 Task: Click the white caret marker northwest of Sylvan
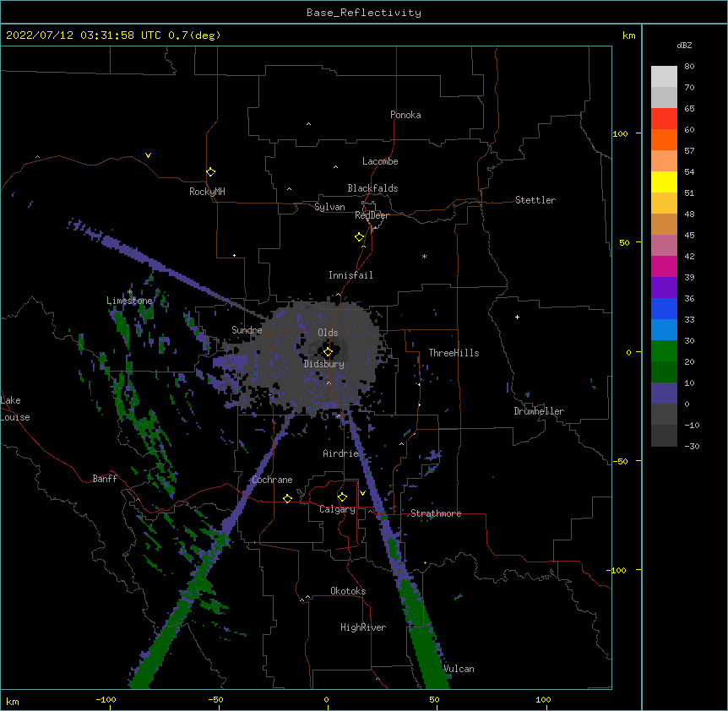(x=289, y=189)
